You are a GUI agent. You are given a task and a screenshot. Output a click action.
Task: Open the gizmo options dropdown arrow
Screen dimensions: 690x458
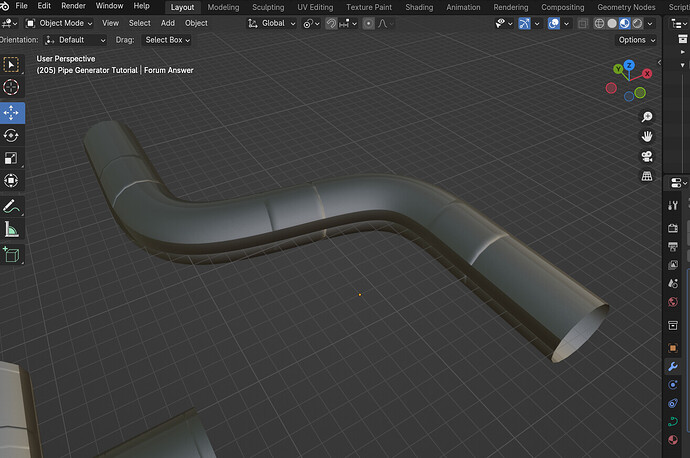[x=537, y=23]
